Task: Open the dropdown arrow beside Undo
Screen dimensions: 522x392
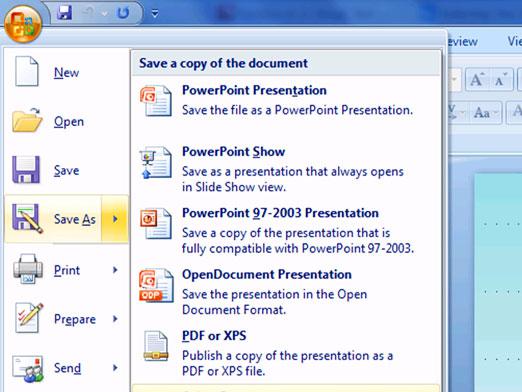Action: tap(104, 14)
